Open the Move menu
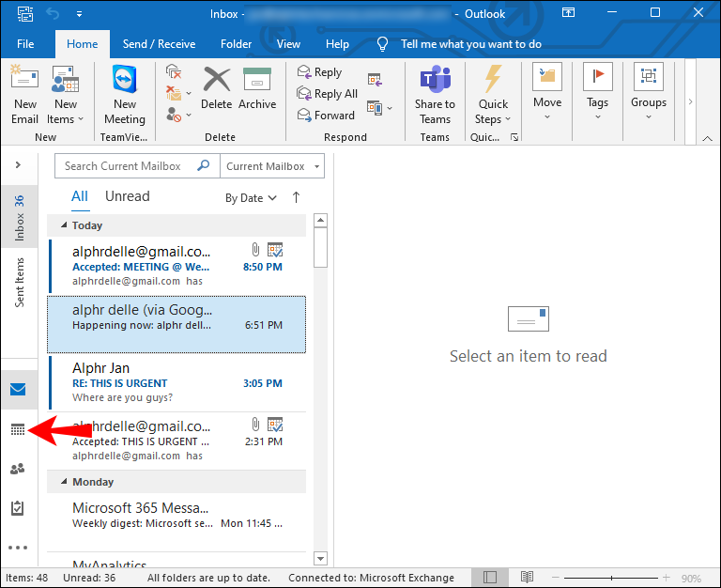This screenshot has width=721, height=588. pyautogui.click(x=547, y=92)
